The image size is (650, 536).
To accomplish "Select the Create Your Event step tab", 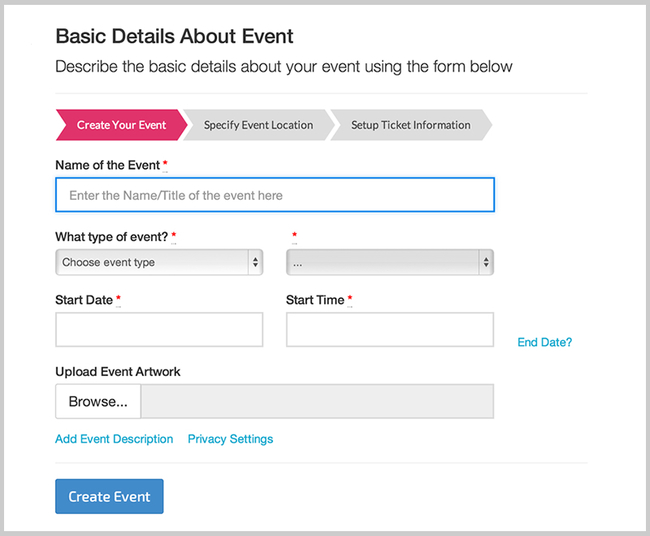I will 121,125.
